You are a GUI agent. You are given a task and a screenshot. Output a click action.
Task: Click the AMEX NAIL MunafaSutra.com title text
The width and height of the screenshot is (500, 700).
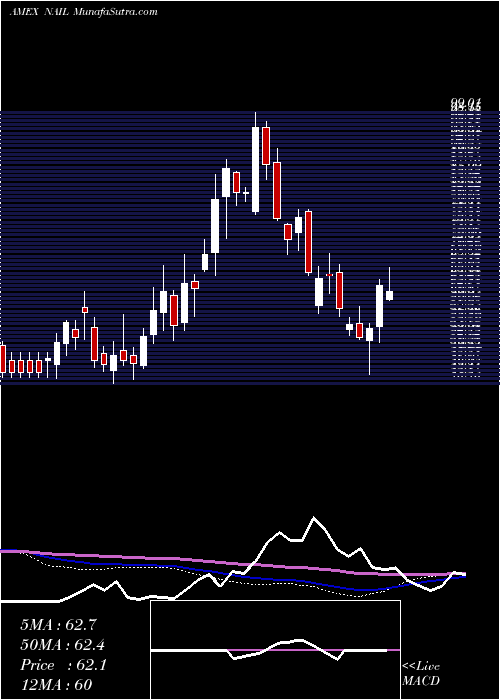tap(83, 12)
